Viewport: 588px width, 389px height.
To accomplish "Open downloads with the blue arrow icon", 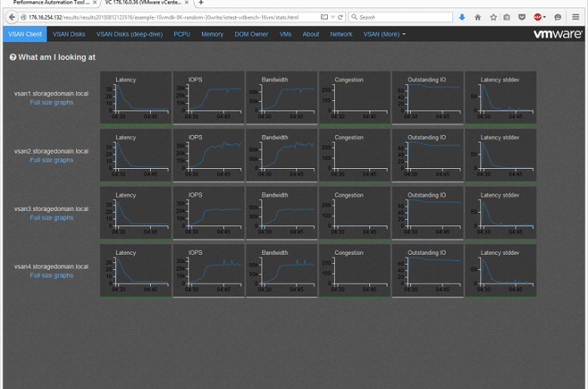I will pos(462,17).
